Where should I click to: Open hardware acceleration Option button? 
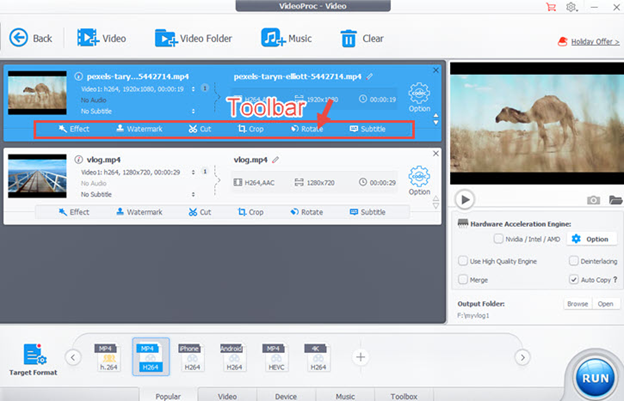point(590,239)
